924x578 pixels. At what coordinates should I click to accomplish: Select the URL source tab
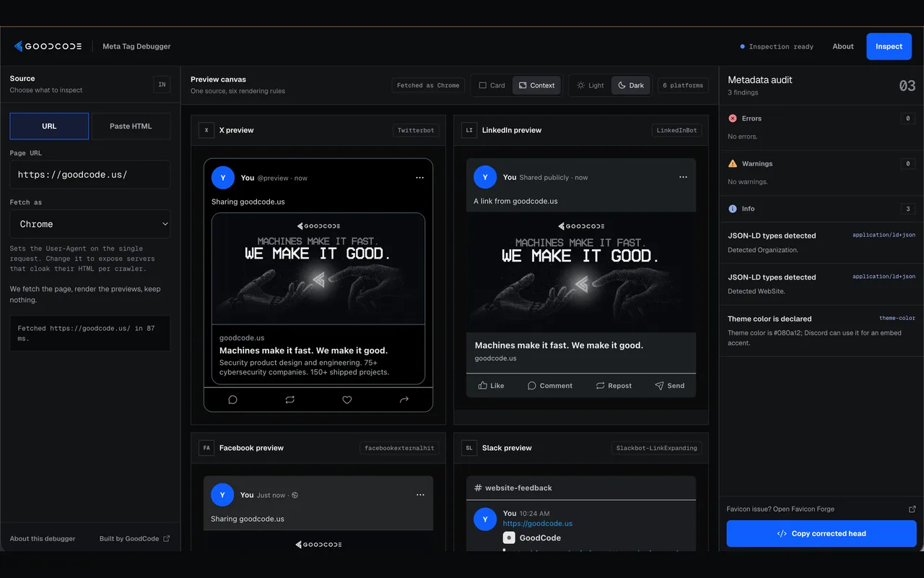pyautogui.click(x=49, y=126)
